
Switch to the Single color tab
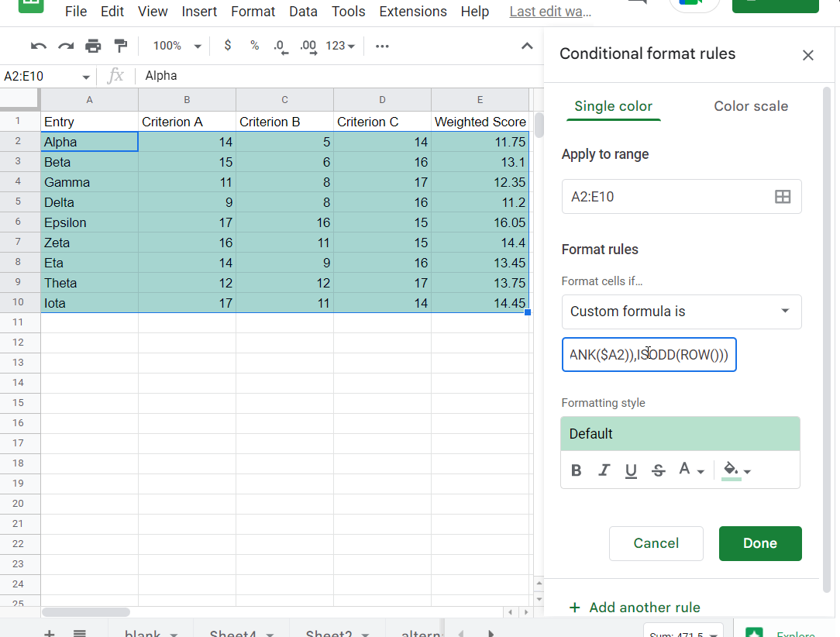(614, 106)
